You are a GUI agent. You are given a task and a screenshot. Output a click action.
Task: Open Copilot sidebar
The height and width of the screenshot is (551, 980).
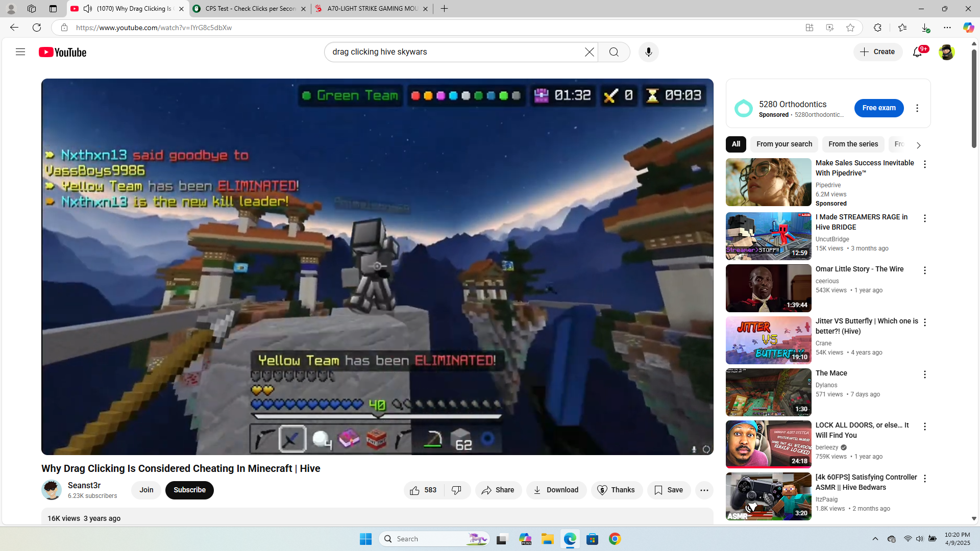968,28
